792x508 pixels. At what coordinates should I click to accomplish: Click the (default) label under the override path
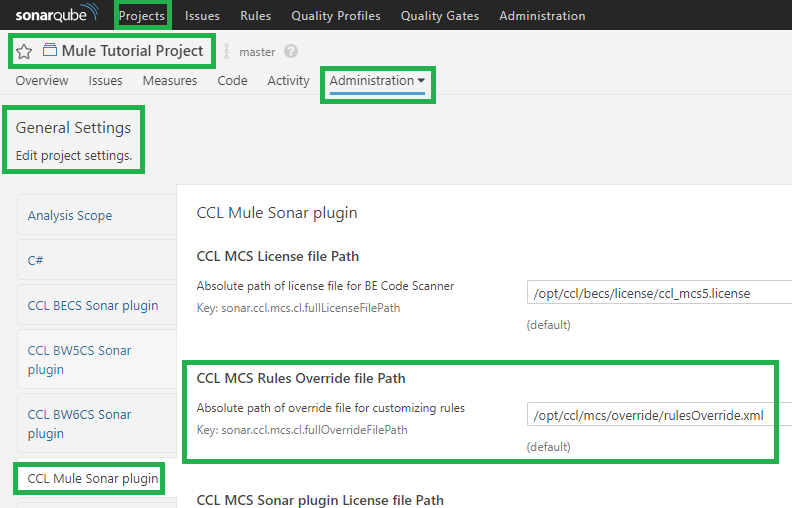[549, 447]
